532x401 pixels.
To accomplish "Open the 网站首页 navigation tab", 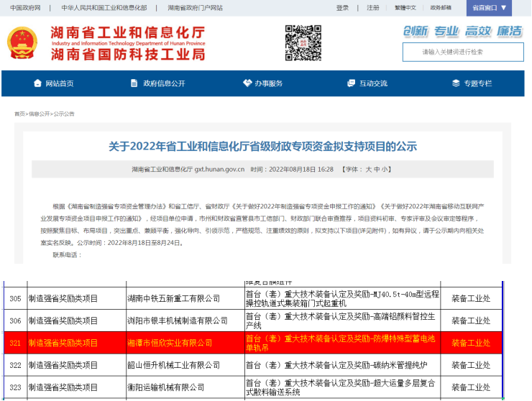I will [59, 83].
